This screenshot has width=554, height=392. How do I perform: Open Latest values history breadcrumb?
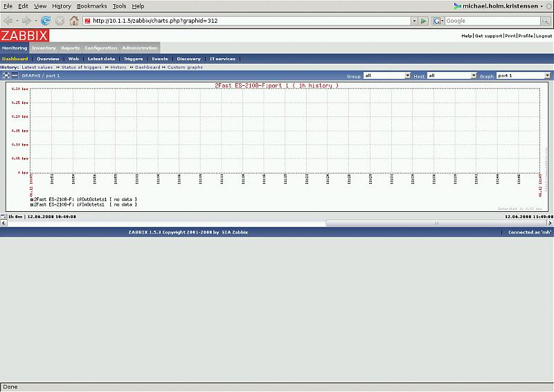[x=37, y=67]
